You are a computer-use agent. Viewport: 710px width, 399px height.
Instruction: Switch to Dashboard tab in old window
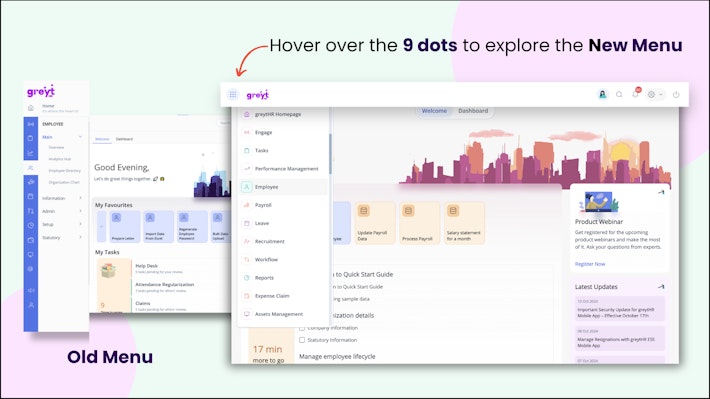(x=124, y=139)
